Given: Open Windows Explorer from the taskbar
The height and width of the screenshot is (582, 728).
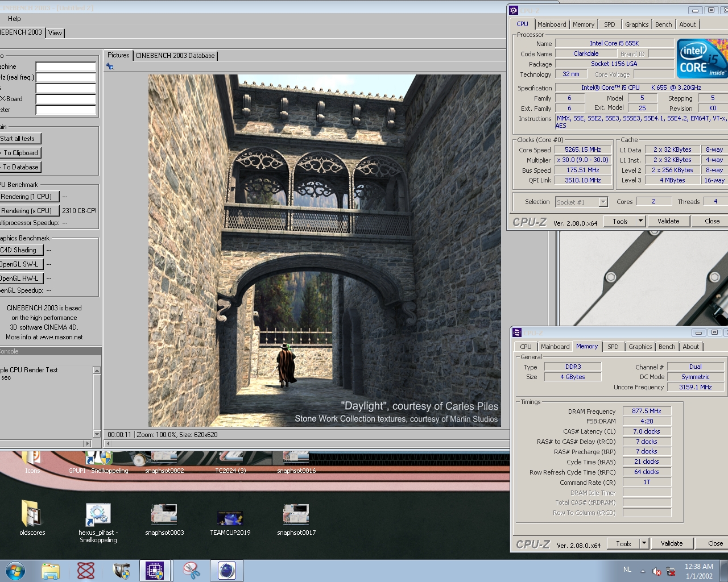Looking at the screenshot, I should pos(51,571).
